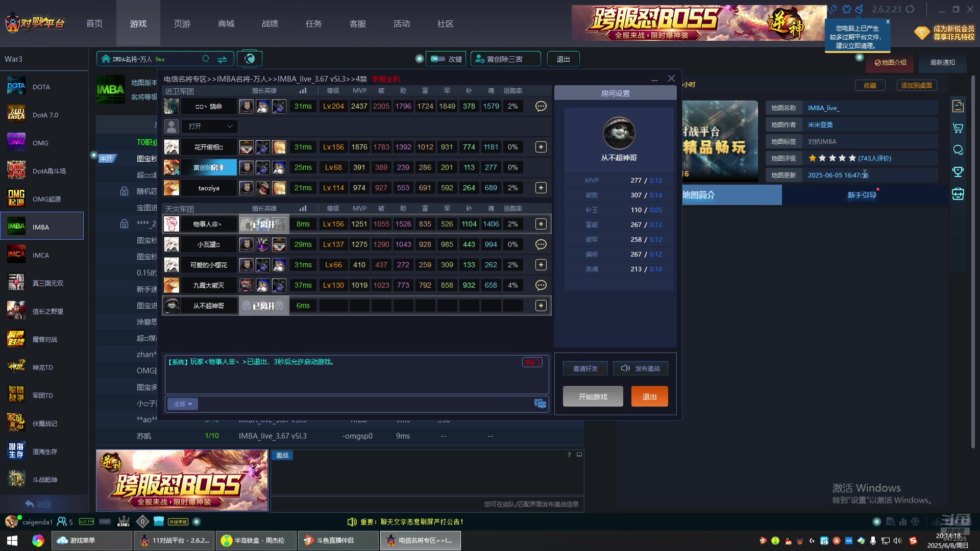This screenshot has width=980, height=551.
Task: Open the shirt skin icon
Action: (847, 9)
